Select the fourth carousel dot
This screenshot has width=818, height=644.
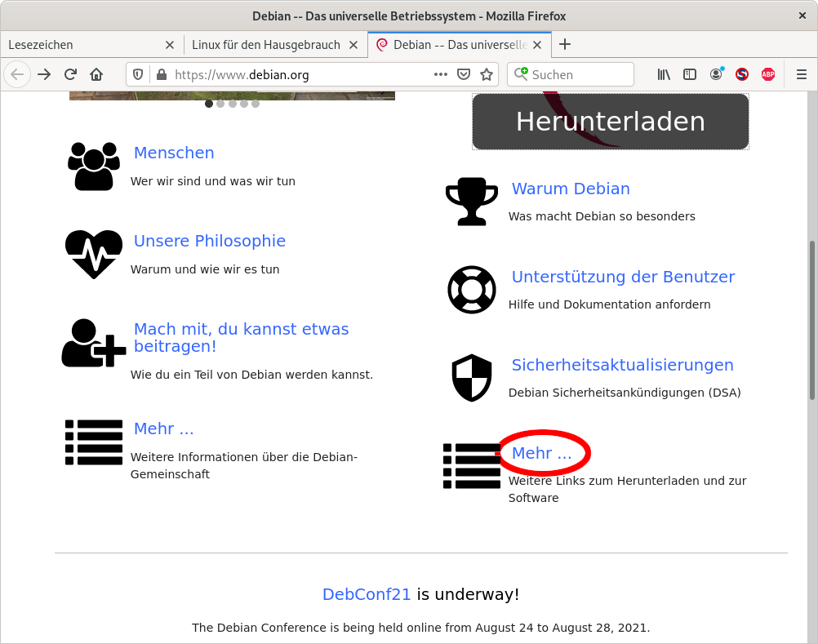243,104
